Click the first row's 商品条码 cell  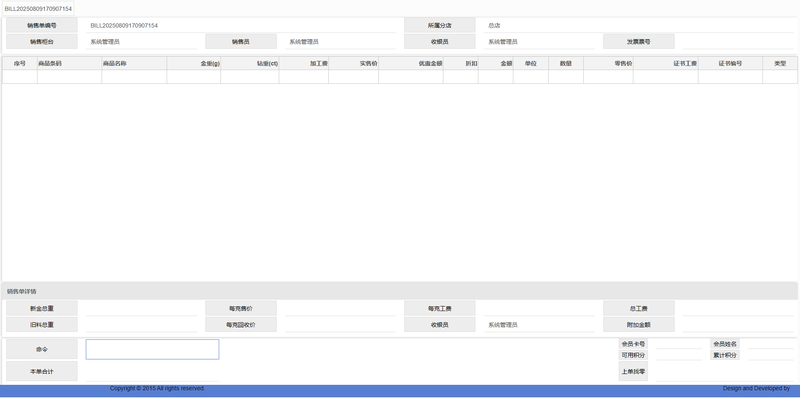coord(69,77)
